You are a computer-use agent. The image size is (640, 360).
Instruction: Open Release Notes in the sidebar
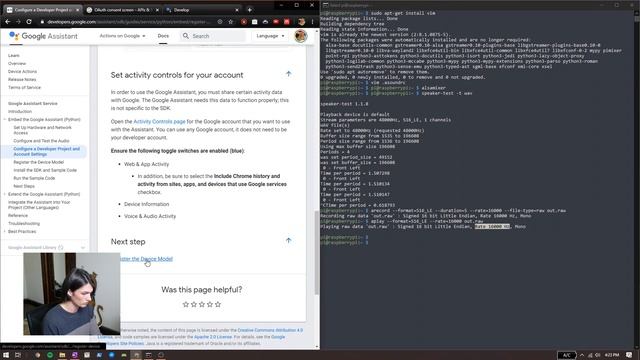tap(22, 80)
